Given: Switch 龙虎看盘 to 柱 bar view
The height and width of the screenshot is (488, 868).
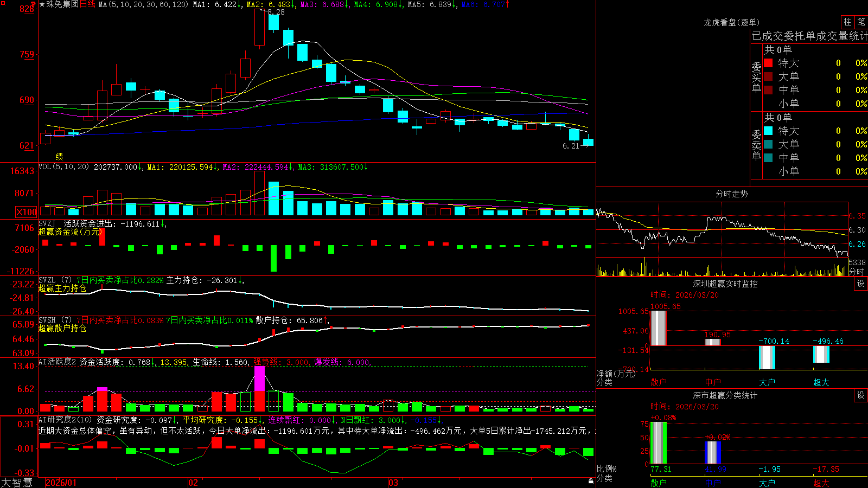Looking at the screenshot, I should [847, 22].
